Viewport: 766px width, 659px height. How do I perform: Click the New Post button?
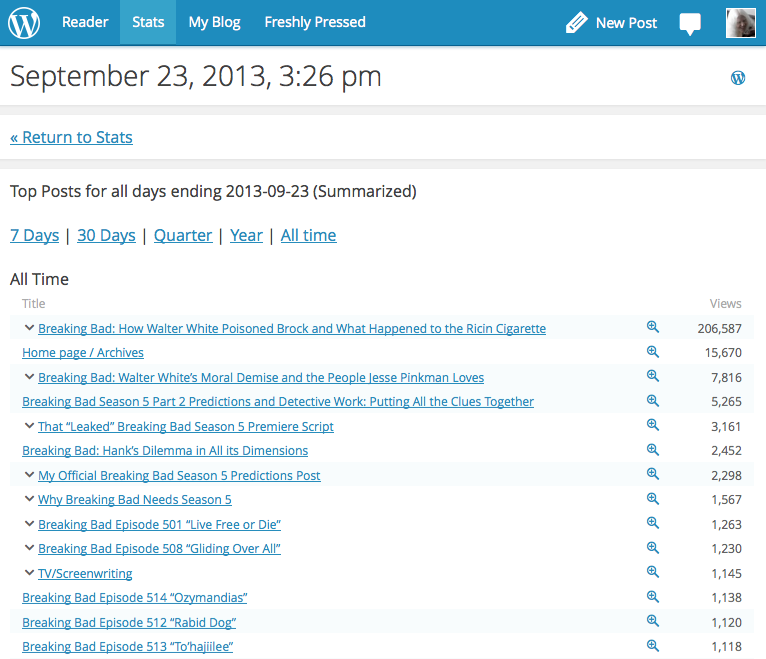[x=611, y=23]
